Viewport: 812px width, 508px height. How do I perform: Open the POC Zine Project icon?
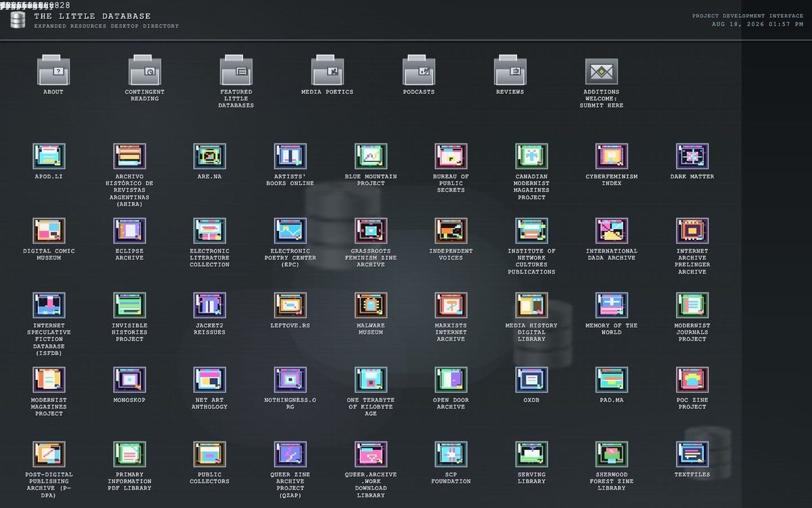click(693, 379)
